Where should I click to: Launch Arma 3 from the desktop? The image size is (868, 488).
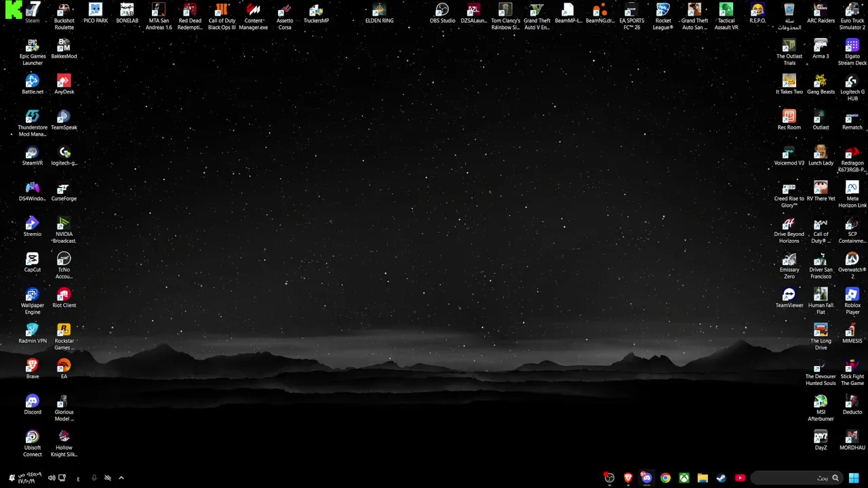[821, 49]
